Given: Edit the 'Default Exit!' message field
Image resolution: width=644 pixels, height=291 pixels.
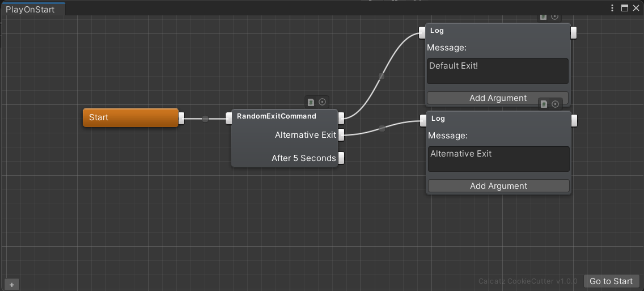Looking at the screenshot, I should pos(498,71).
